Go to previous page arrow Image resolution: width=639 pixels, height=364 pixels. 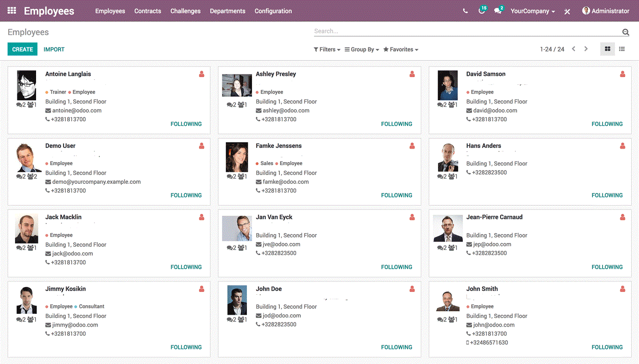point(574,49)
